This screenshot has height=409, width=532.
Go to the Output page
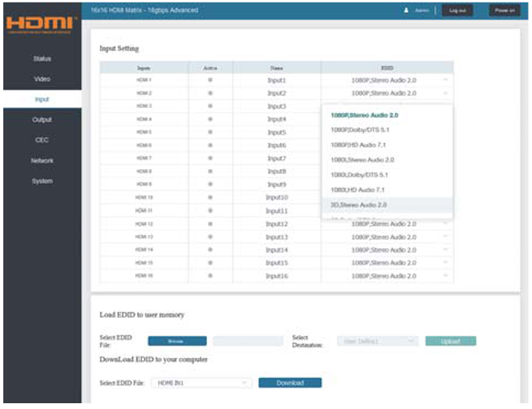point(42,120)
